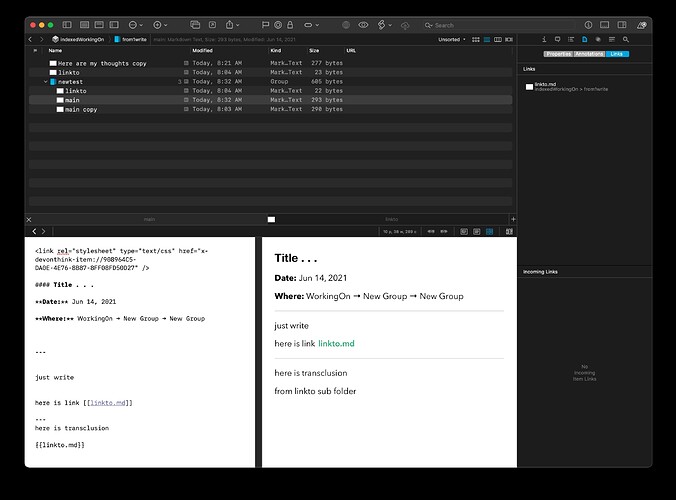Open the table of contents inspector icon

tap(571, 39)
